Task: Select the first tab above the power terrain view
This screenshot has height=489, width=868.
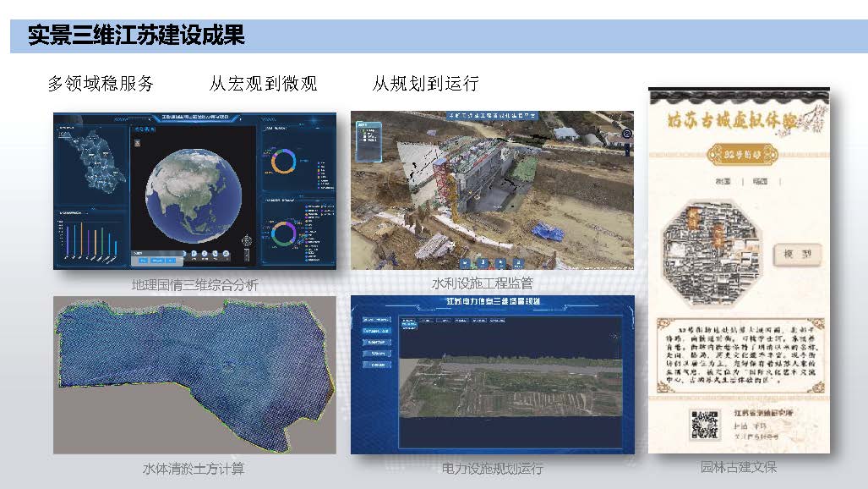Action: (408, 321)
